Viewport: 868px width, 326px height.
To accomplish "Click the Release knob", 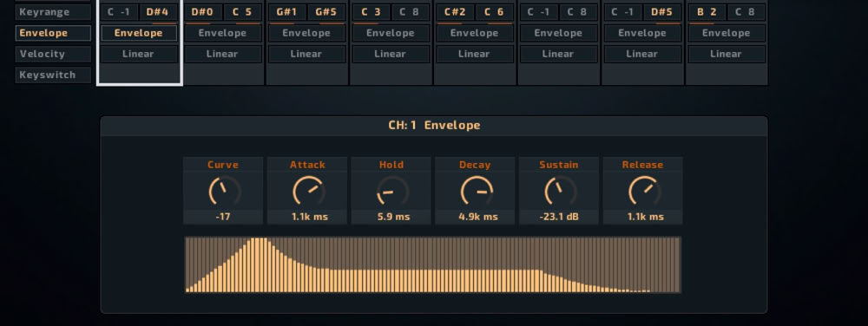I will tap(643, 191).
